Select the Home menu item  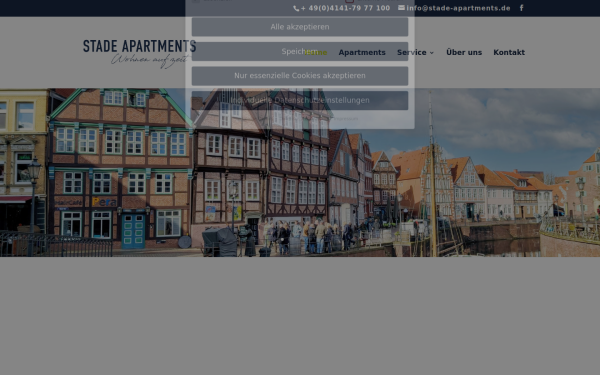point(316,52)
